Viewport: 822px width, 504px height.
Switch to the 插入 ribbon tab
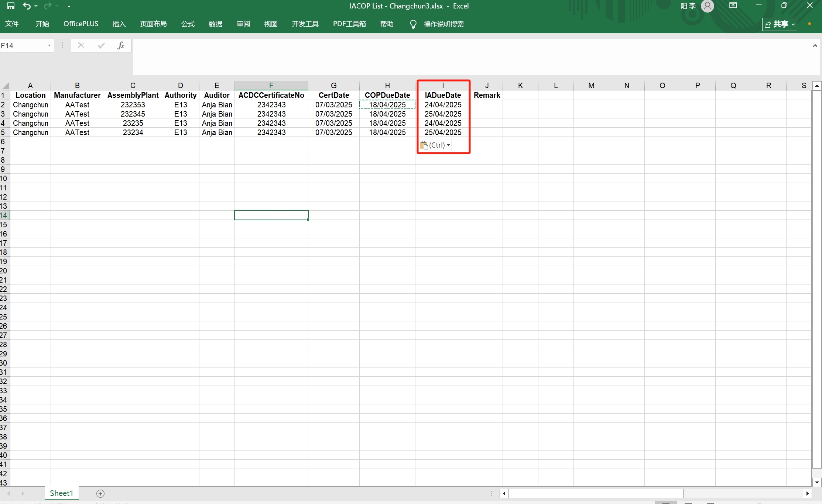[119, 24]
